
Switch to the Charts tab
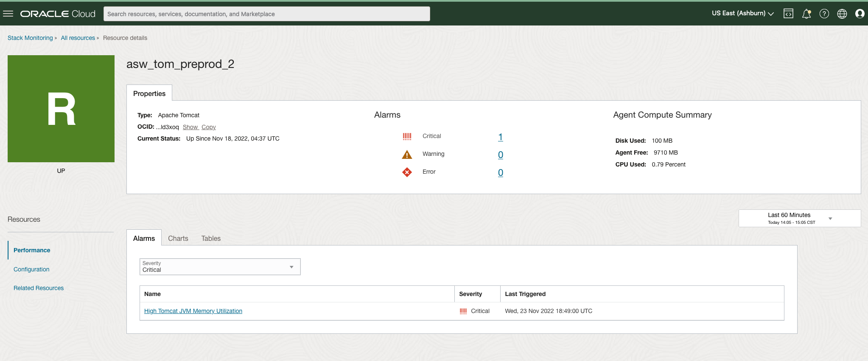[x=178, y=239]
